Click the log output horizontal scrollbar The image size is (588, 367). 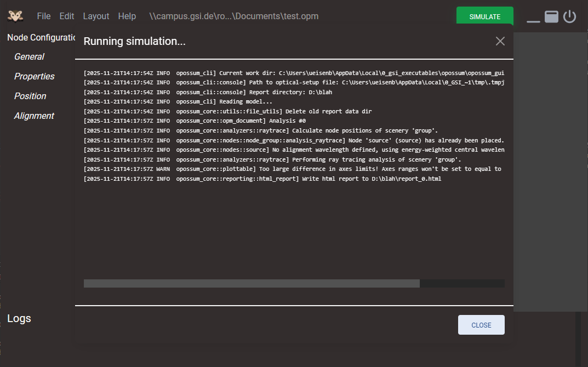[252, 283]
